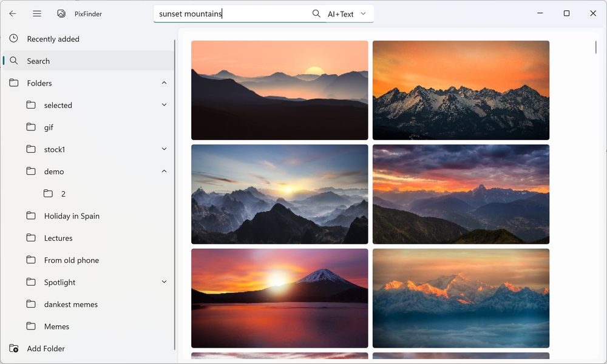Open the misty blue mountains sunrise thumbnail
This screenshot has width=607, height=364.
point(279,194)
